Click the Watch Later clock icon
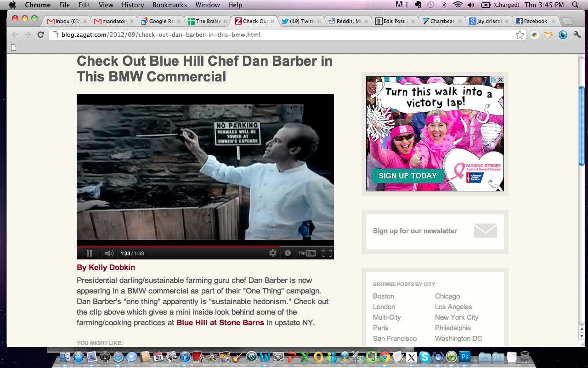The image size is (588, 368). click(x=288, y=253)
